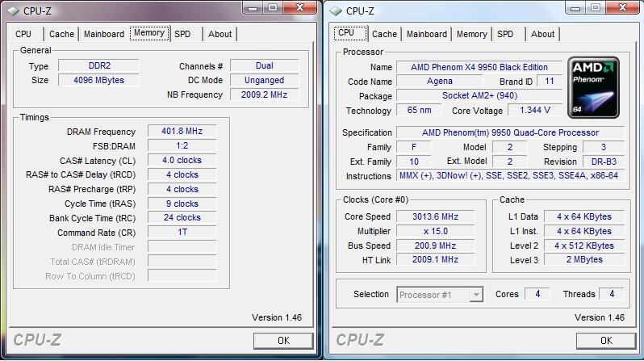The image size is (644, 361).
Task: Minimize the right CPU-Z window
Action: pos(575,7)
